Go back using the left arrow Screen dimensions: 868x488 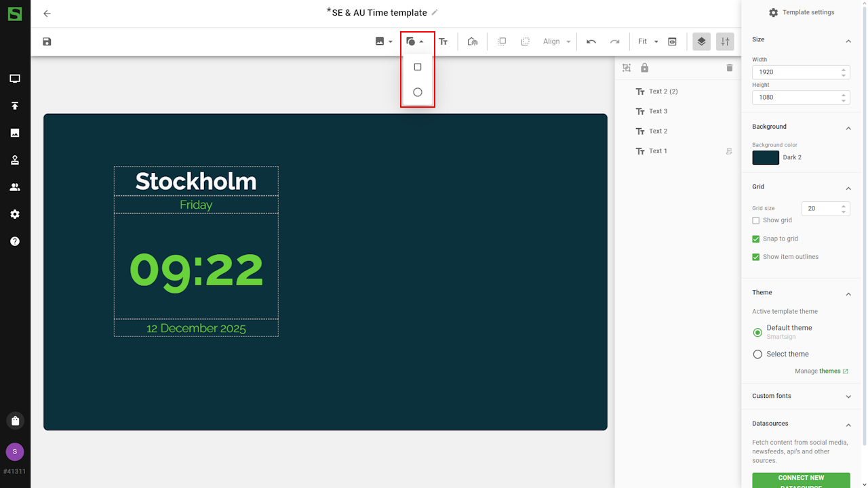click(47, 14)
